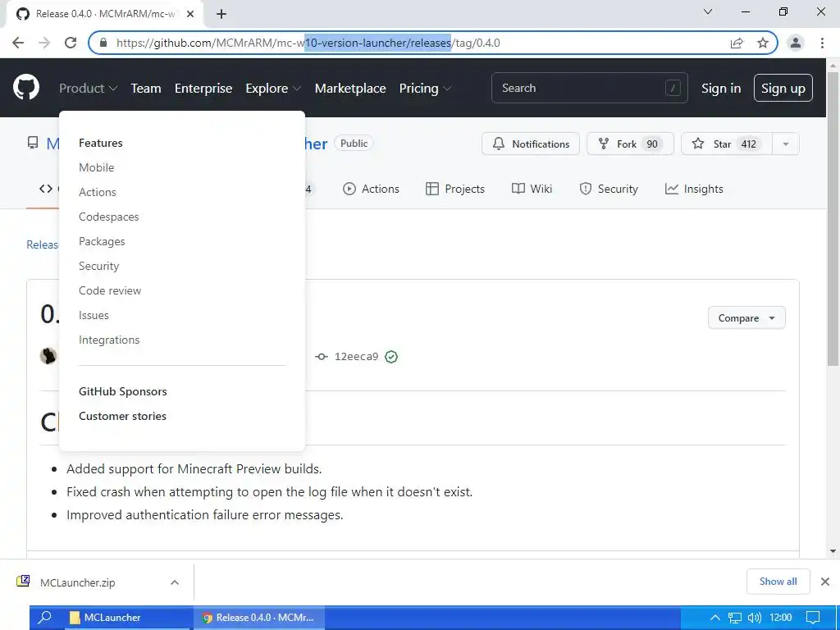Close the downloads bar

click(825, 582)
